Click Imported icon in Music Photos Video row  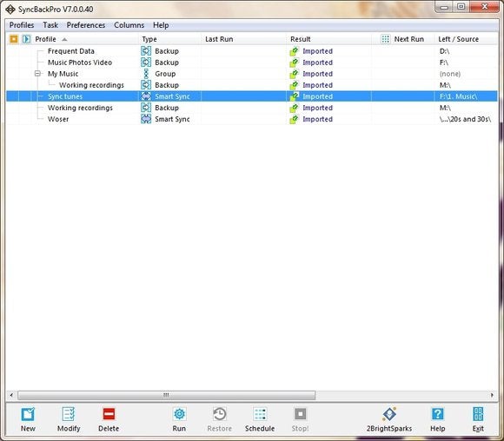click(x=294, y=63)
